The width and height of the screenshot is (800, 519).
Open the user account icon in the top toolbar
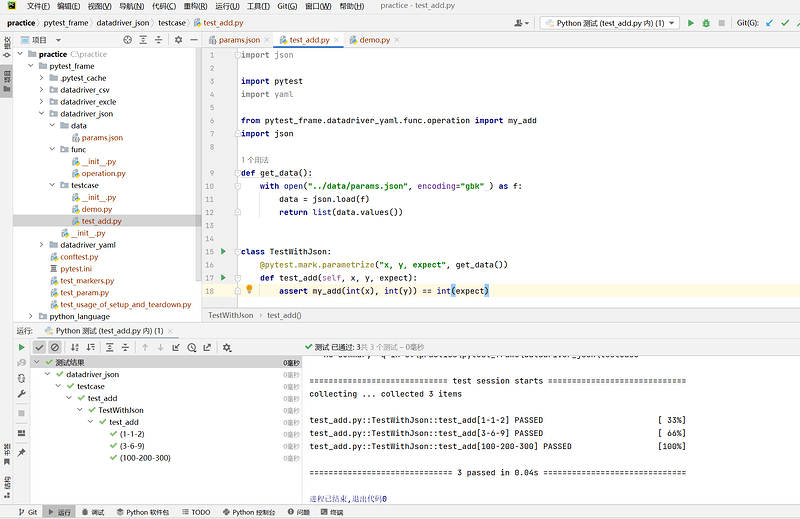coord(521,23)
